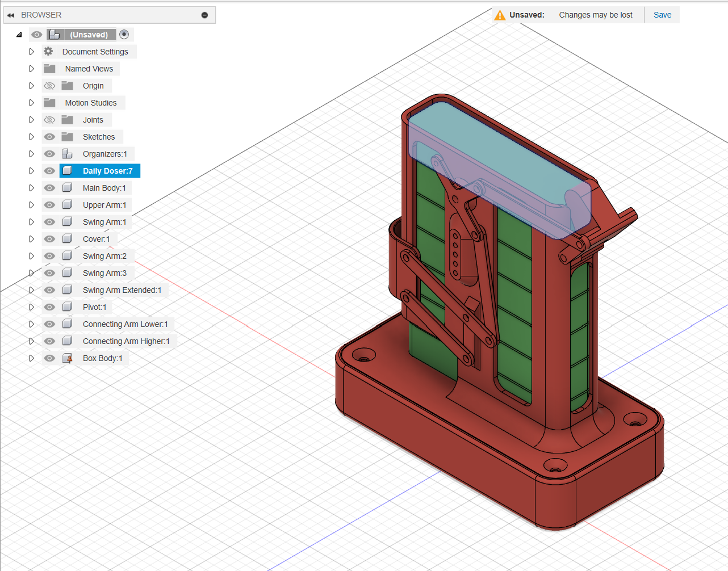Expand the Box Body:1 node

(x=32, y=358)
